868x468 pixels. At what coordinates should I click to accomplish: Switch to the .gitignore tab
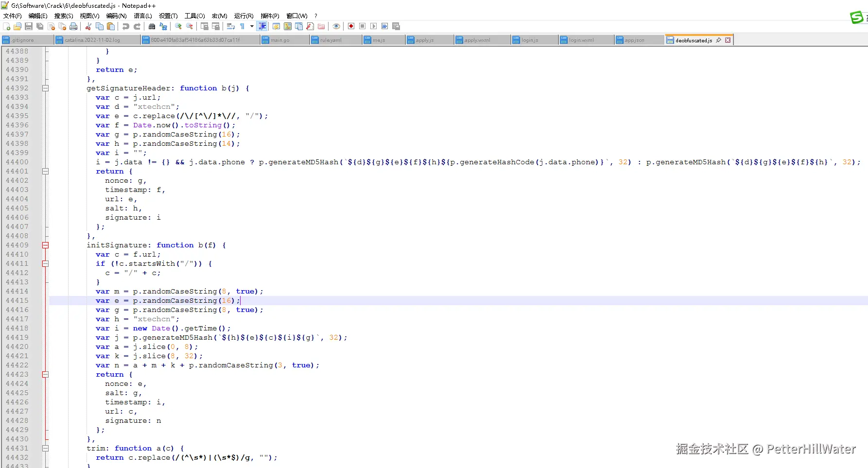(28, 40)
